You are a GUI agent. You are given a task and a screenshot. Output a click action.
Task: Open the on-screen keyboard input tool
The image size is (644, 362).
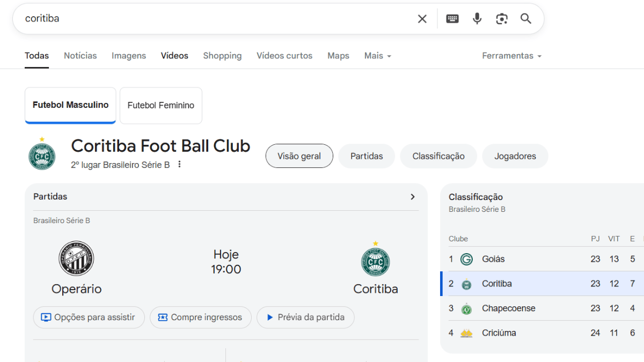click(x=452, y=19)
